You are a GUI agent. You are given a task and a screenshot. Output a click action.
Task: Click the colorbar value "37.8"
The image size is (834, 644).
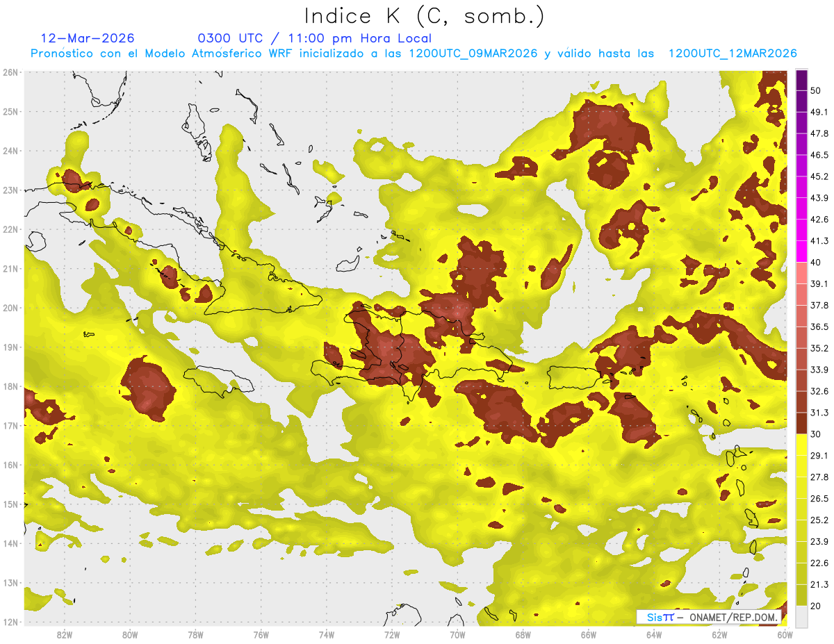[819, 306]
